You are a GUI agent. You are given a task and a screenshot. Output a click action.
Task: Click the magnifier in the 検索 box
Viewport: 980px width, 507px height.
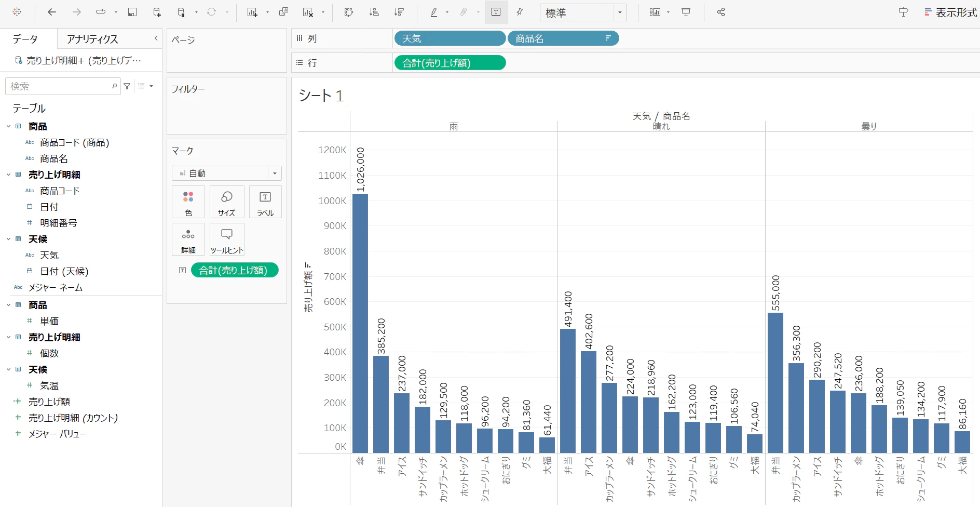pos(114,86)
